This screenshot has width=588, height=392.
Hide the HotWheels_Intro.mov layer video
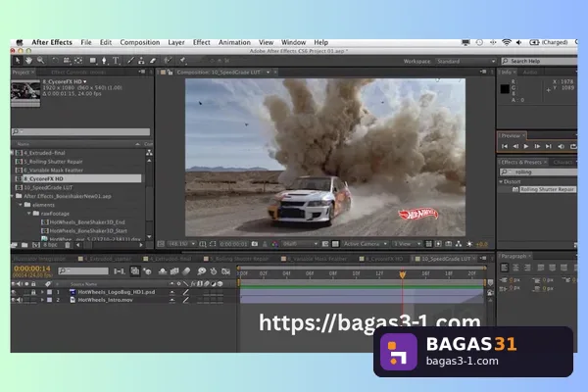click(x=14, y=300)
